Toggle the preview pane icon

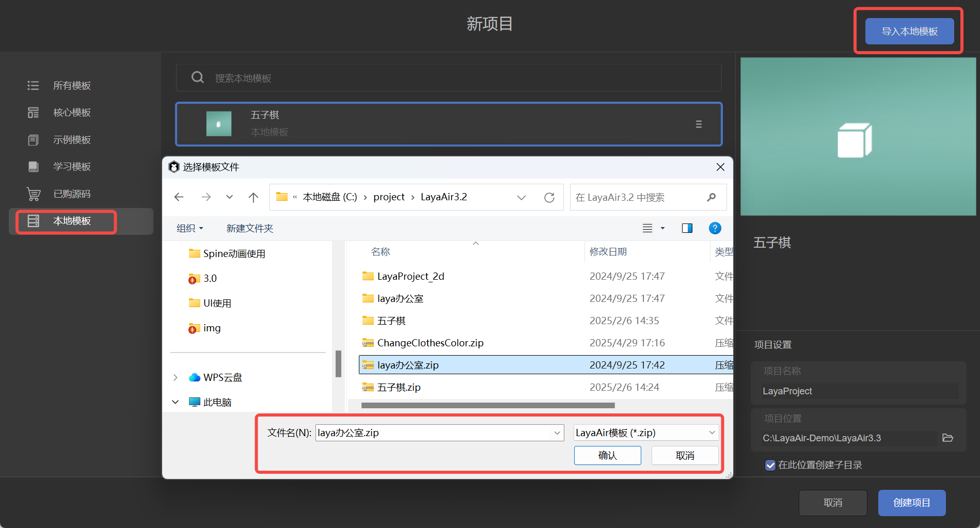[687, 228]
